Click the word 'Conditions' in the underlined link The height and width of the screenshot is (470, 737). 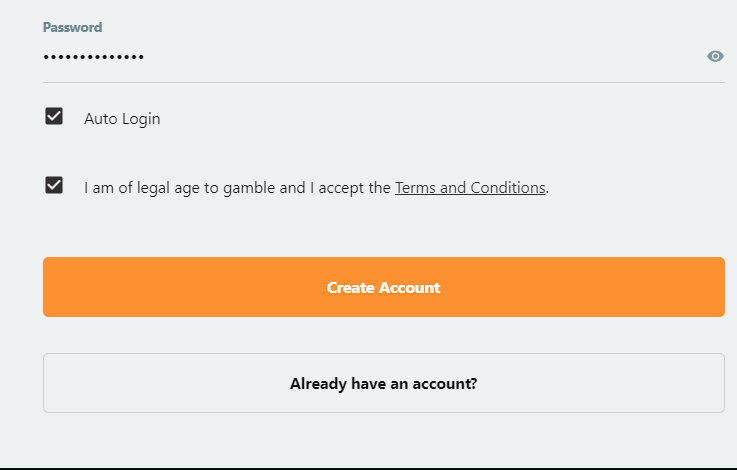pos(508,188)
